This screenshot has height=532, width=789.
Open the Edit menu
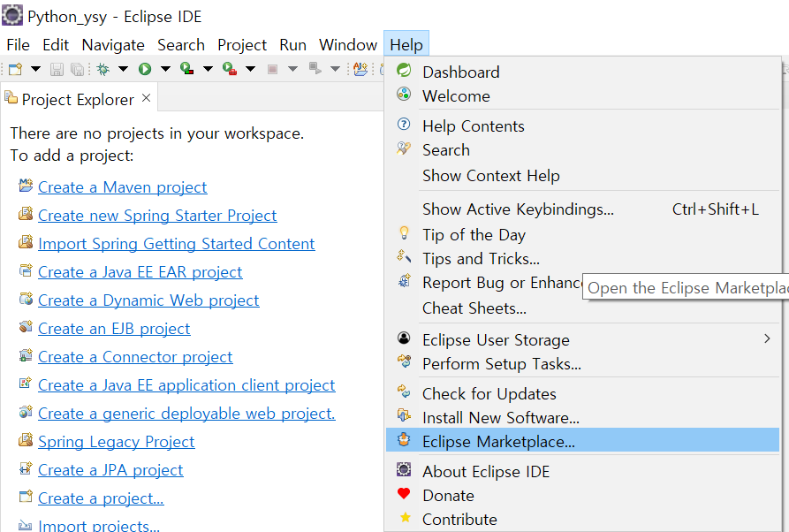click(x=56, y=45)
